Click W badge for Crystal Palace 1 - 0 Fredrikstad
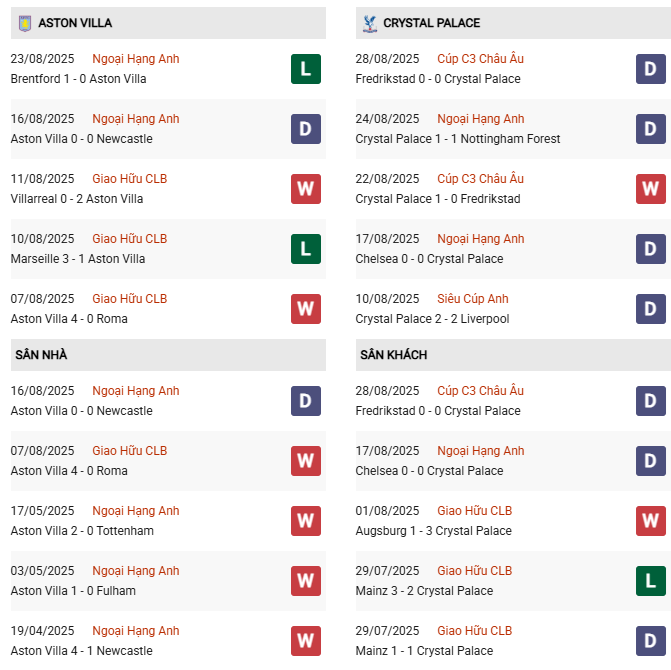 point(650,189)
